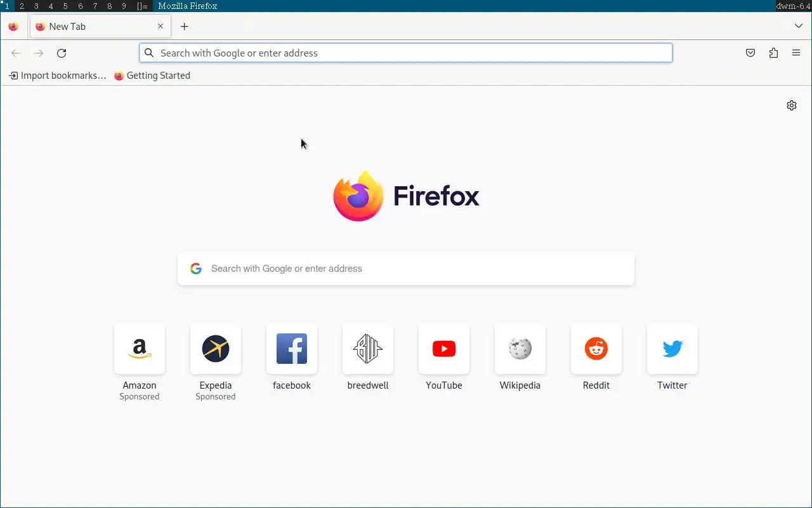Screen dimensions: 812x508
Task: Click the dwm-6.4 status text
Action: [793, 6]
